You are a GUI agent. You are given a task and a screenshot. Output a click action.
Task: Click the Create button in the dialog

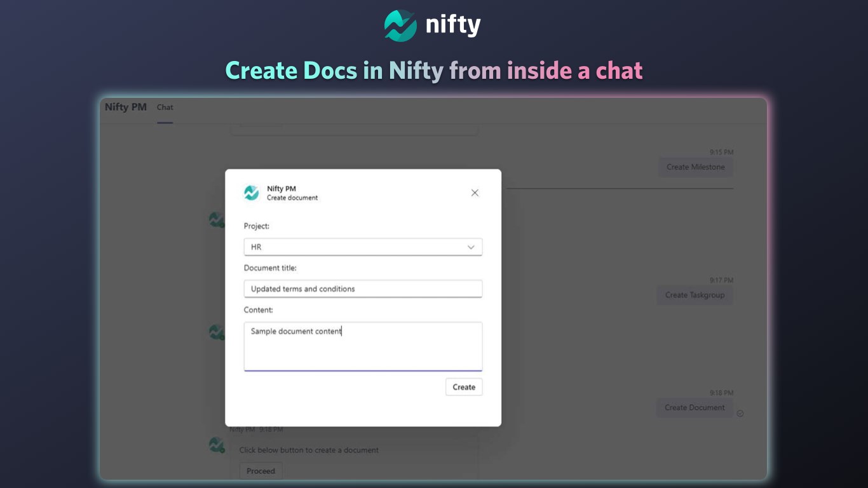(x=464, y=387)
